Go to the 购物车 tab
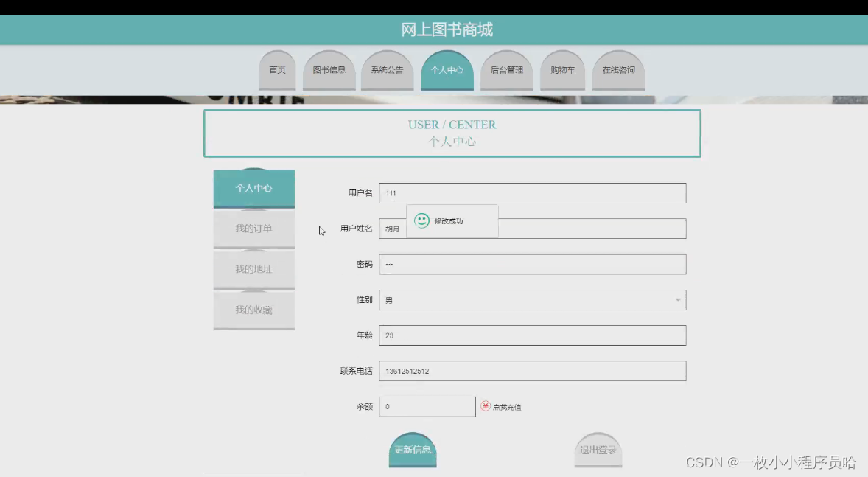 pos(562,70)
